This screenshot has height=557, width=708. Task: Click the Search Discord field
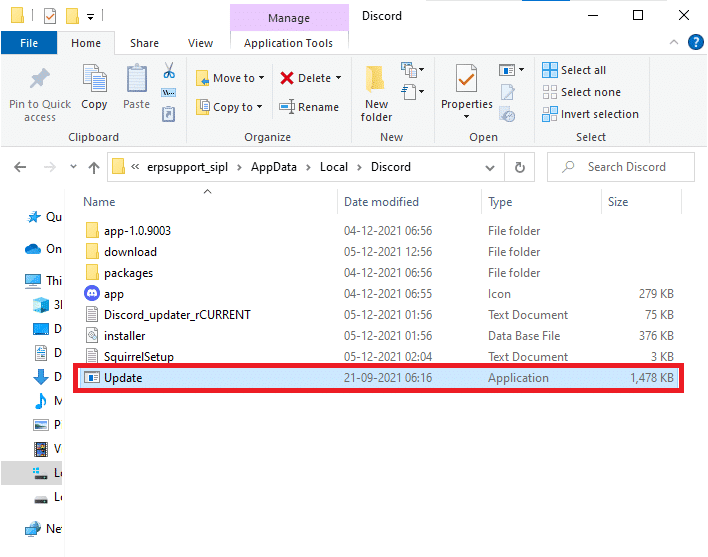click(x=621, y=167)
